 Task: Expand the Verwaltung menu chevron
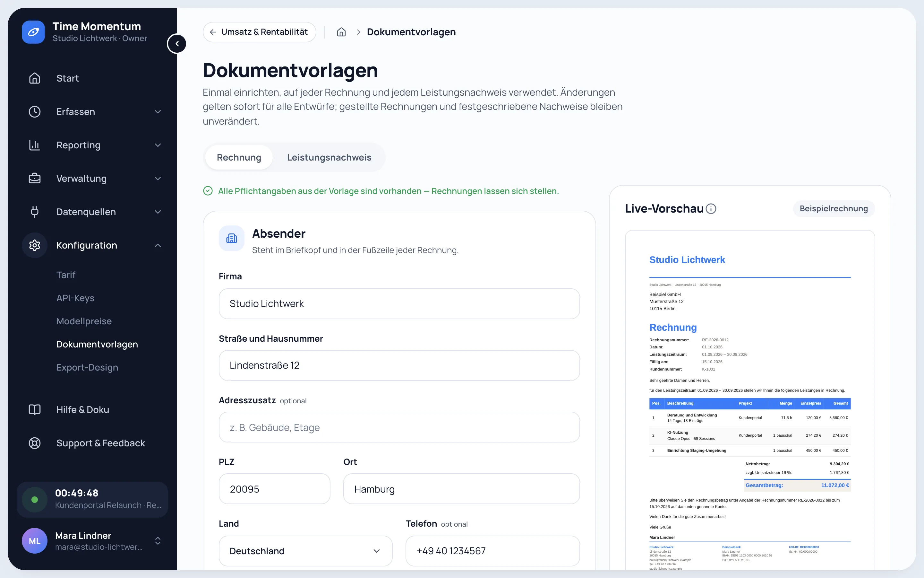pos(158,179)
